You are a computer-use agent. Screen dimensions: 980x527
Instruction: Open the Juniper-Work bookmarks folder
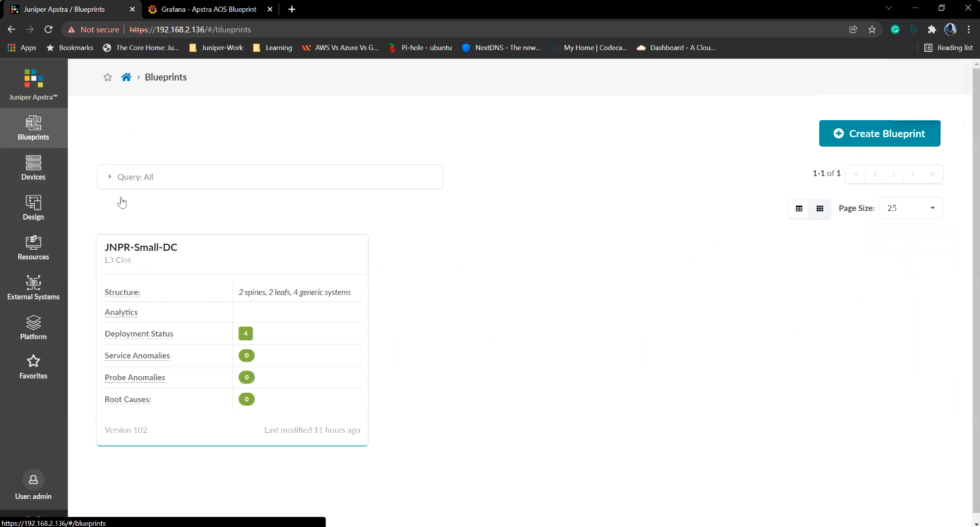(216, 48)
